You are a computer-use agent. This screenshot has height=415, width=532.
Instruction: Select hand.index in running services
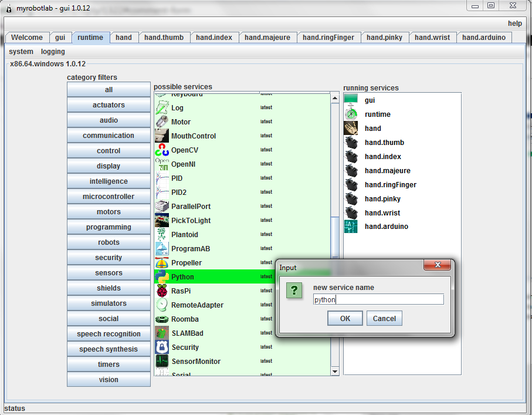pos(382,157)
